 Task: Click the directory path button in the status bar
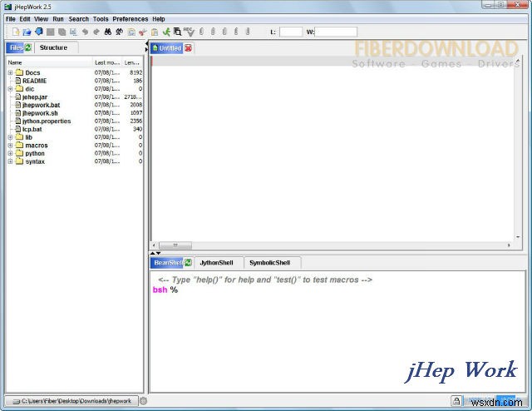coord(71,401)
